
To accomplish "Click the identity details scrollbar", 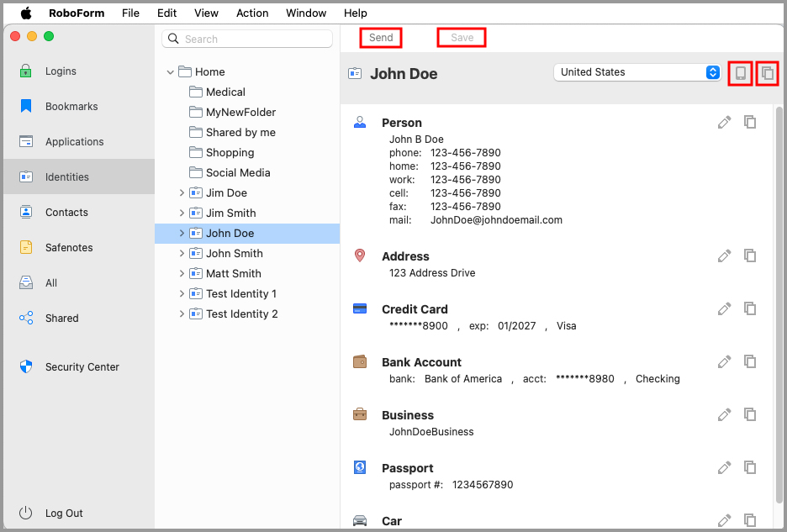I will 779,303.
